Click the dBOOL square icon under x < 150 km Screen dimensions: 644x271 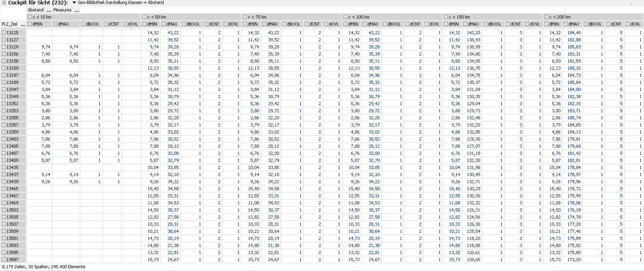(486, 24)
